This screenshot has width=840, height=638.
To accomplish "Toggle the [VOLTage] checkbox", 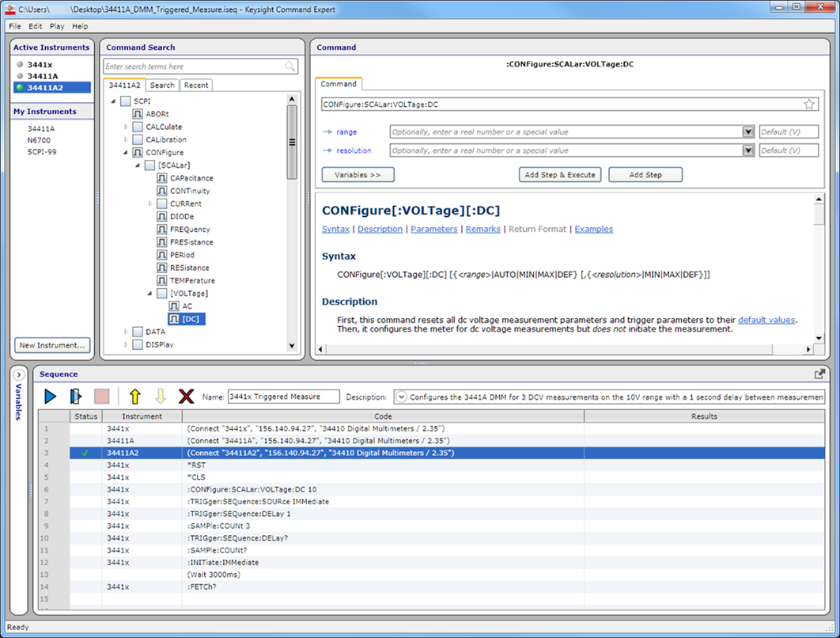I will point(162,293).
